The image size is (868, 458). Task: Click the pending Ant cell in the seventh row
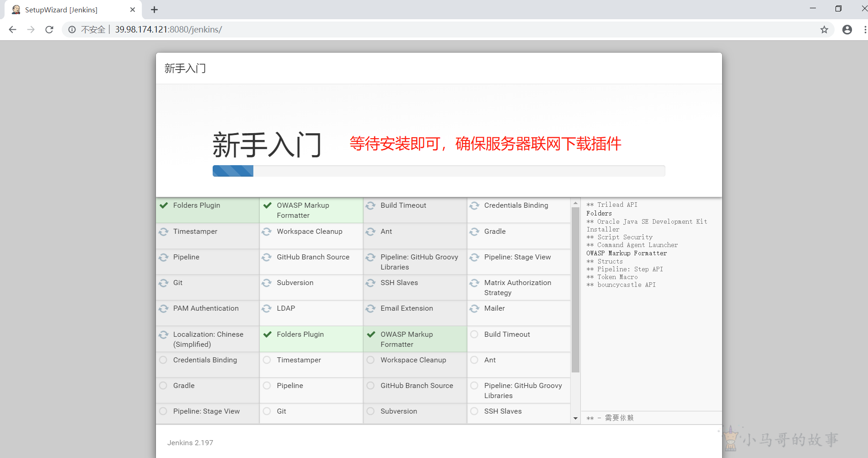tap(519, 365)
